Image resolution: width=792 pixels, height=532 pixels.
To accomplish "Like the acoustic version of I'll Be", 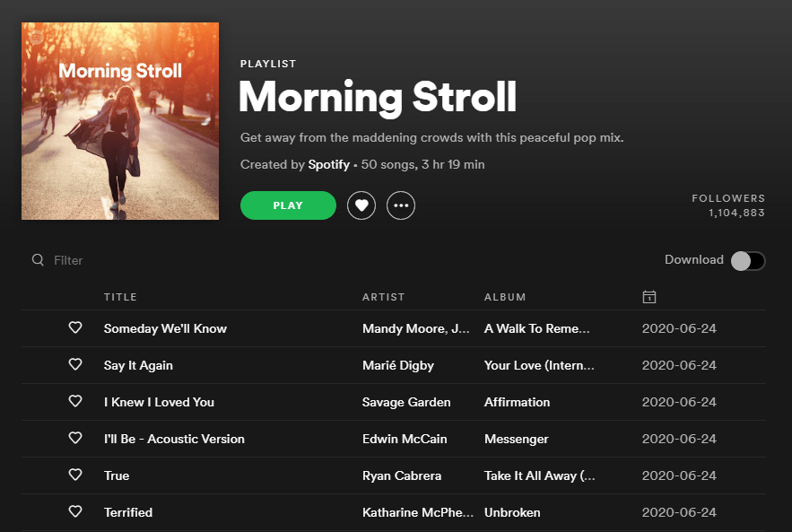I will 75,439.
